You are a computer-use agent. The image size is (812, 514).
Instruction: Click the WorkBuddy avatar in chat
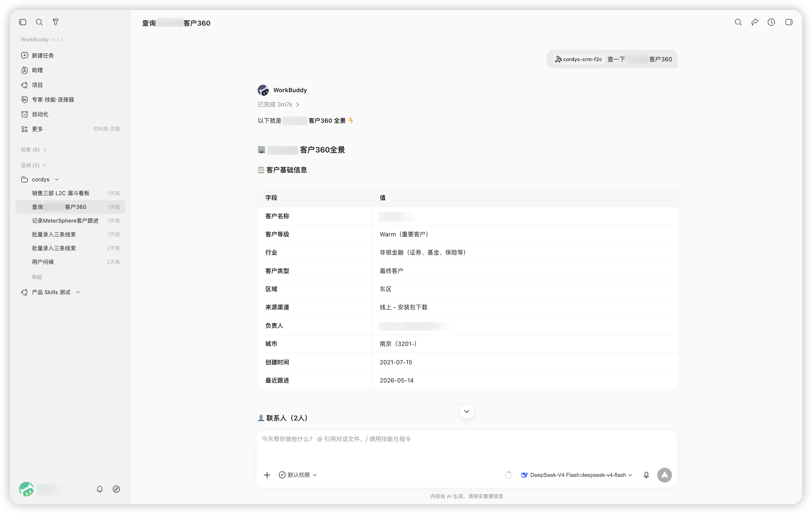coord(263,90)
